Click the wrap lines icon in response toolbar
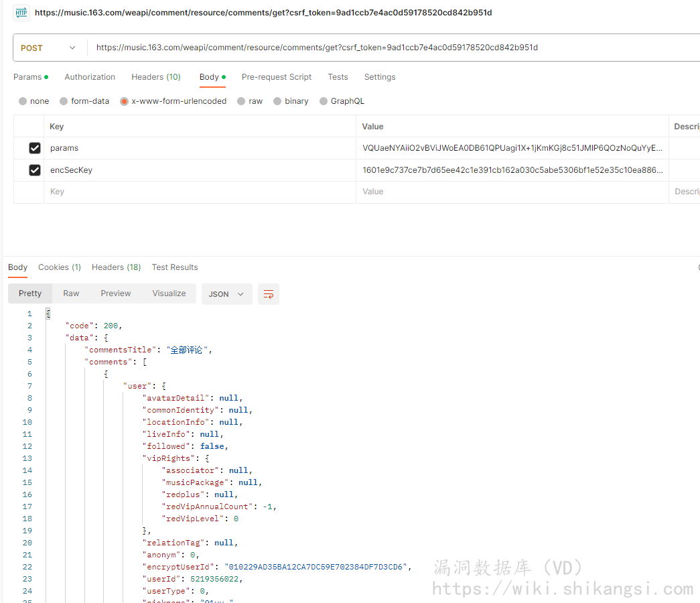 (x=269, y=294)
